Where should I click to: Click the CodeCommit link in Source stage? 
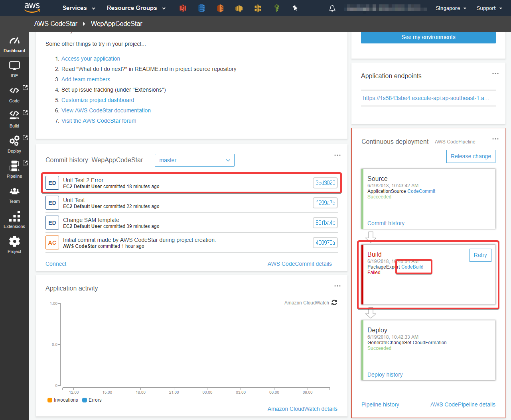[421, 191]
